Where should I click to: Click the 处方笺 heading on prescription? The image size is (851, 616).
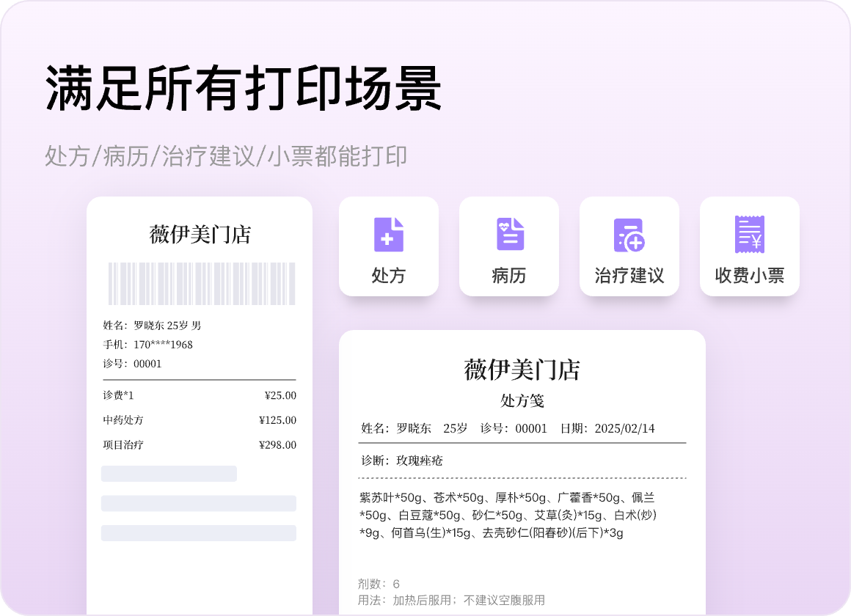tap(522, 401)
